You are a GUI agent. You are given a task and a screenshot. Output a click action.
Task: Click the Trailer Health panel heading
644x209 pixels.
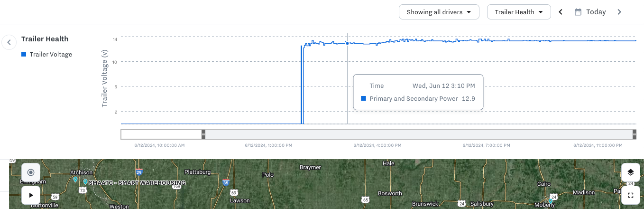pyautogui.click(x=45, y=39)
